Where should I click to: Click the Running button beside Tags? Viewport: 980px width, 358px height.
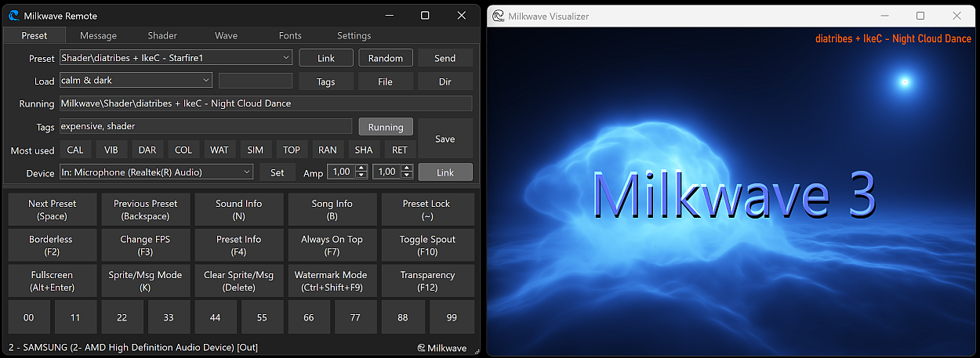386,127
